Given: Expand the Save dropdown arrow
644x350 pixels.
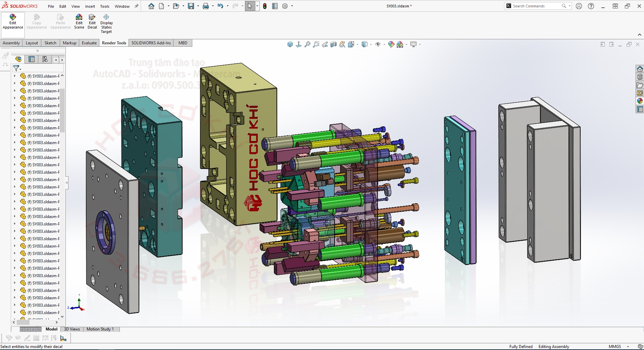Looking at the screenshot, I should tap(198, 6).
